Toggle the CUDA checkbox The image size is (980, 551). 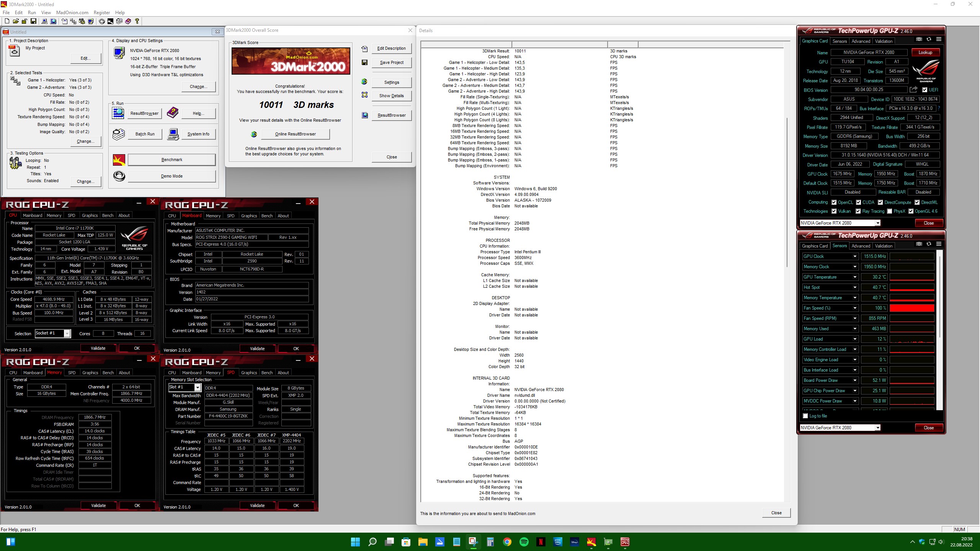pyautogui.click(x=859, y=202)
